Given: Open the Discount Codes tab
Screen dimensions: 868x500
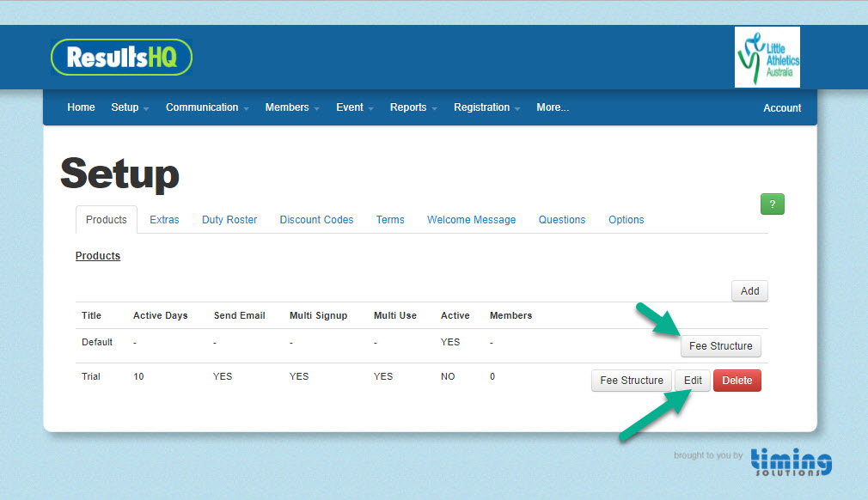Looking at the screenshot, I should [x=316, y=220].
